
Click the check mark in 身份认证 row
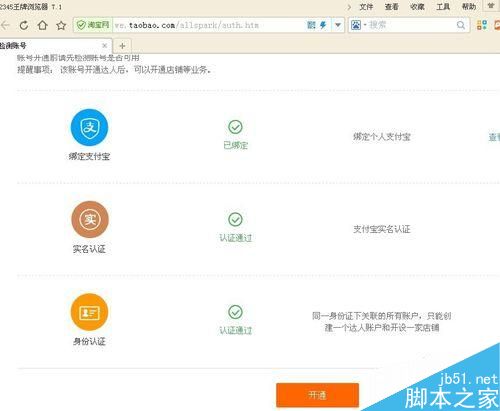235,312
